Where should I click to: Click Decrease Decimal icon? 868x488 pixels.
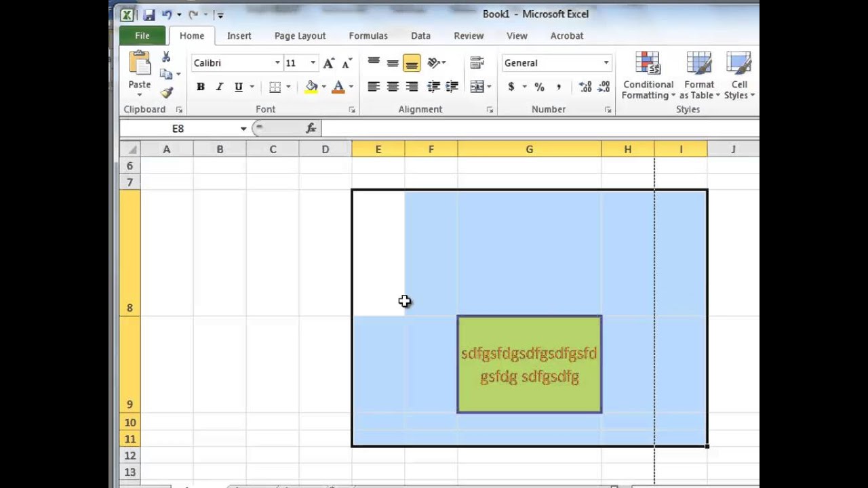604,87
